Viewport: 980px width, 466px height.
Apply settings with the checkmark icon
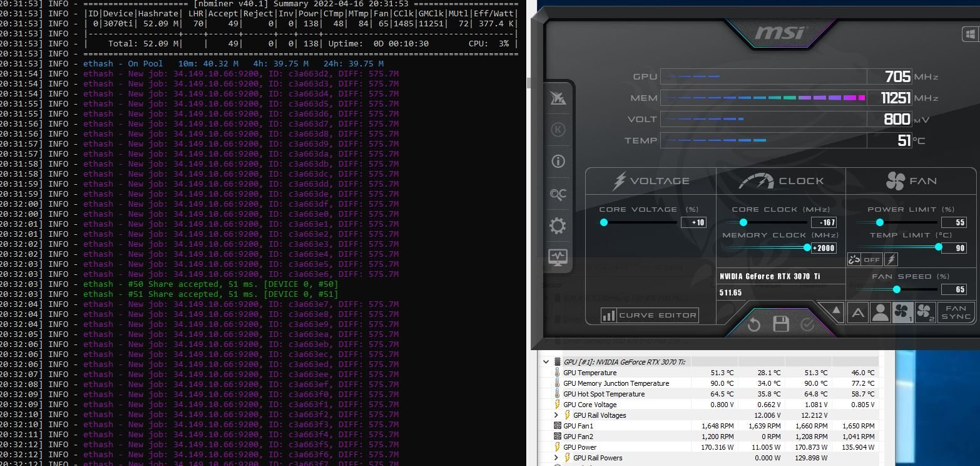807,324
